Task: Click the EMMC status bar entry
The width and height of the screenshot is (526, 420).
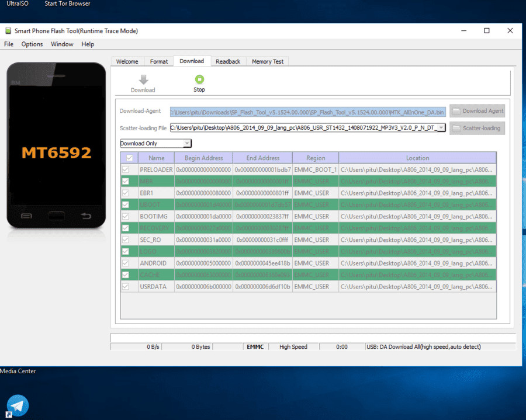Action: pyautogui.click(x=255, y=347)
